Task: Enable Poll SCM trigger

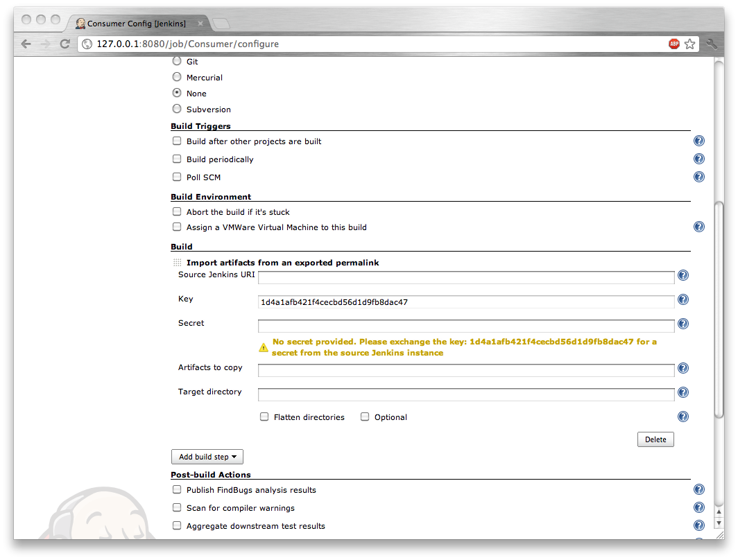Action: (176, 177)
